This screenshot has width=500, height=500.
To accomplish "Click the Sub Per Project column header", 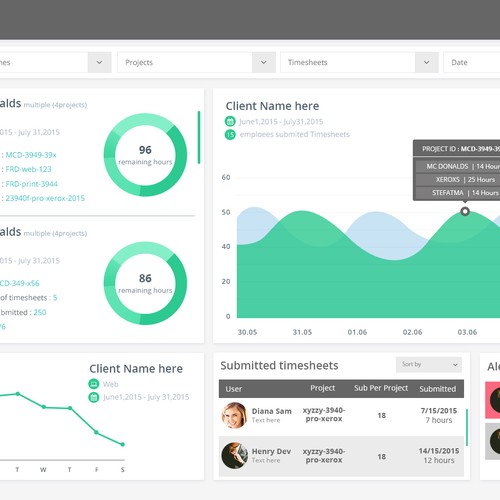I will [x=381, y=388].
